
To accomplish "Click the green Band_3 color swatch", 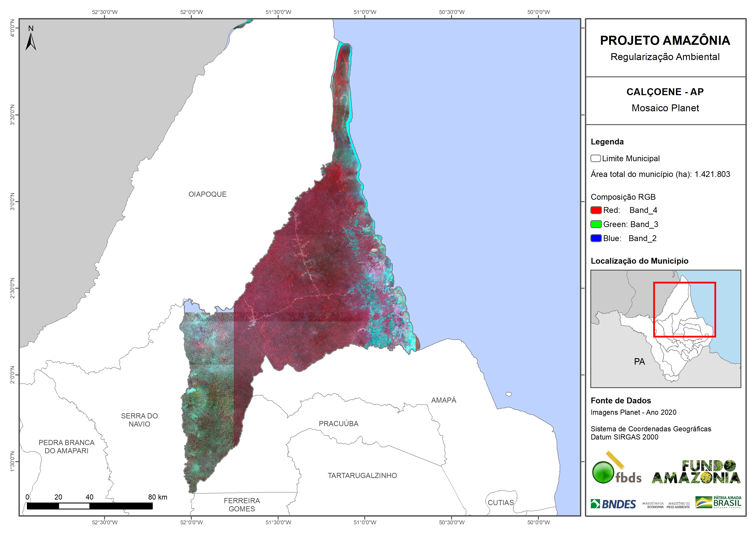I will coord(596,224).
